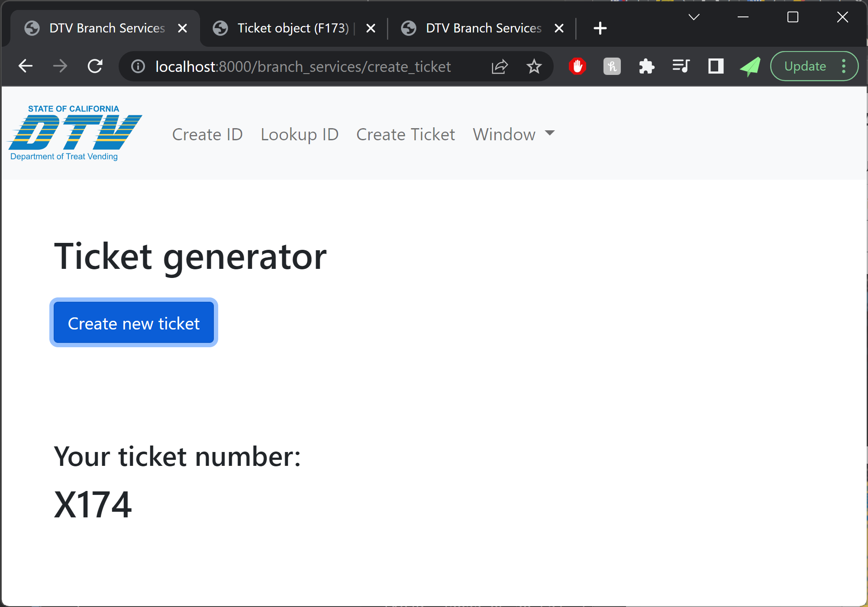Open the Chrome three-dot menu
The width and height of the screenshot is (868, 607).
844,66
